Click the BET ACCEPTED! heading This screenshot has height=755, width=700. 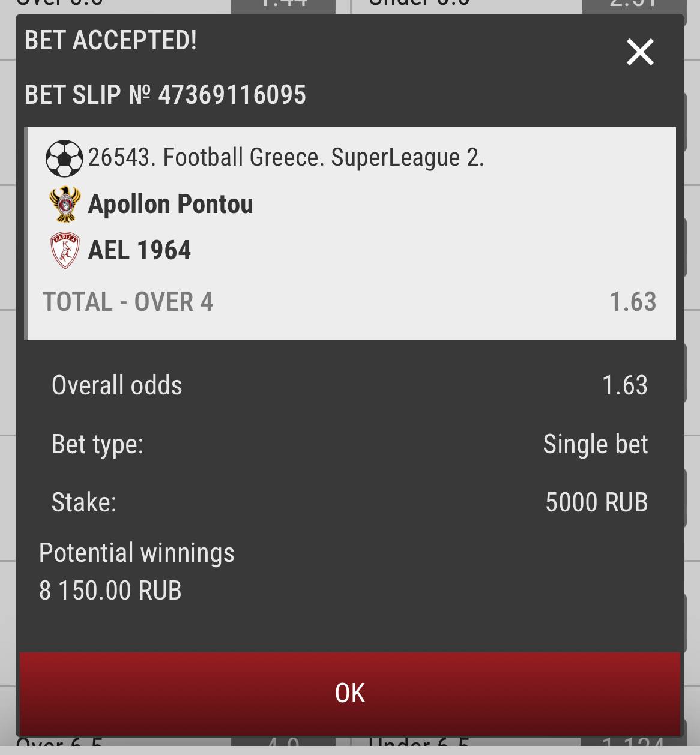(111, 40)
